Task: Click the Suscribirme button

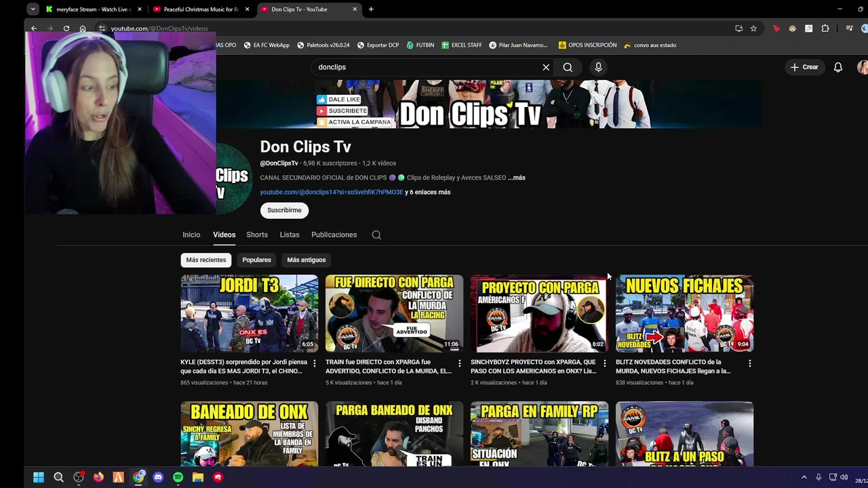Action: [284, 210]
